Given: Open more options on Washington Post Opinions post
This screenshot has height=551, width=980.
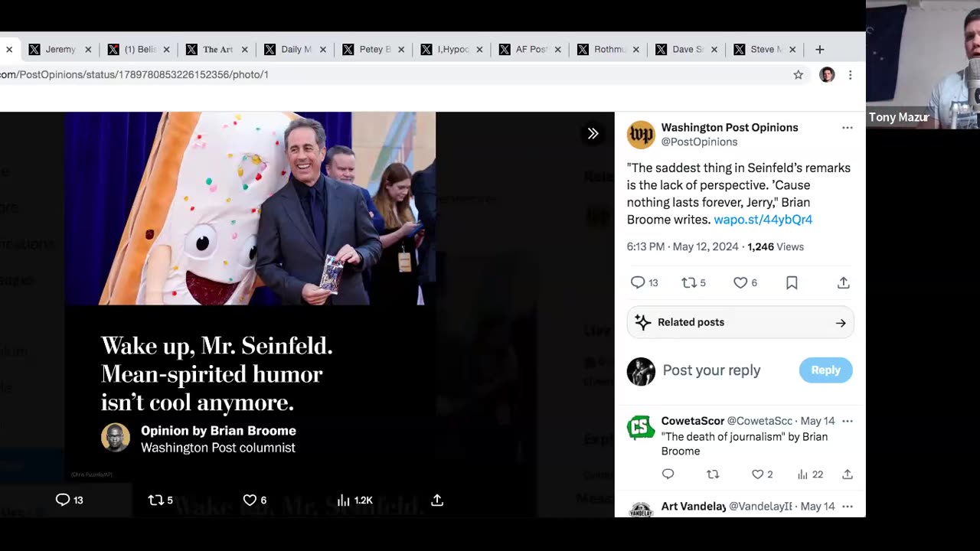Looking at the screenshot, I should coord(847,128).
